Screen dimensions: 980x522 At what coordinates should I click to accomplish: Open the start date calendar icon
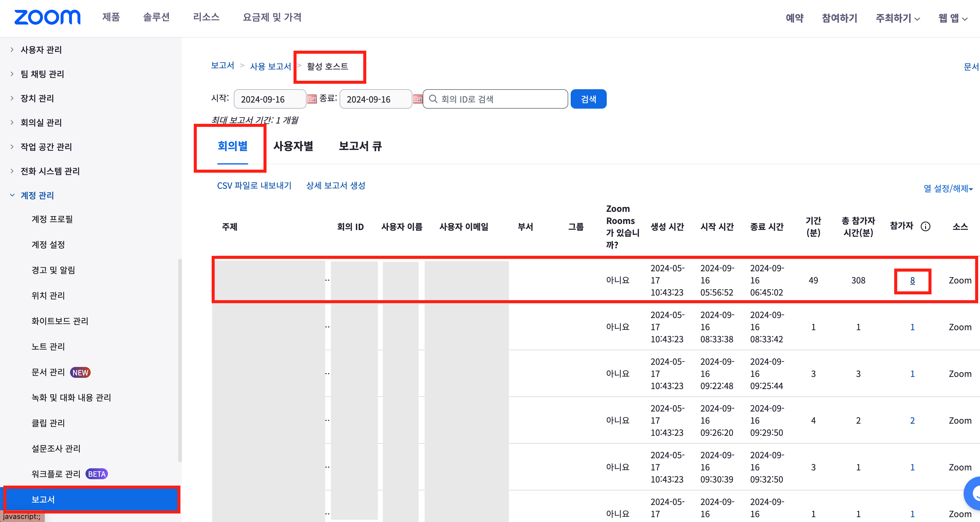(x=312, y=99)
